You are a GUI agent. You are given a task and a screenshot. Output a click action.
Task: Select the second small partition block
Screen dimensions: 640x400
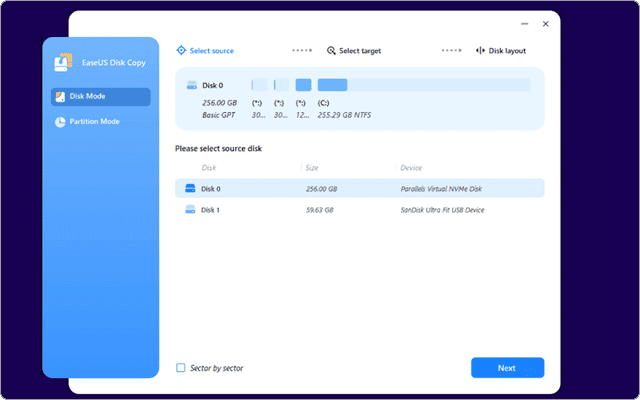click(282, 85)
